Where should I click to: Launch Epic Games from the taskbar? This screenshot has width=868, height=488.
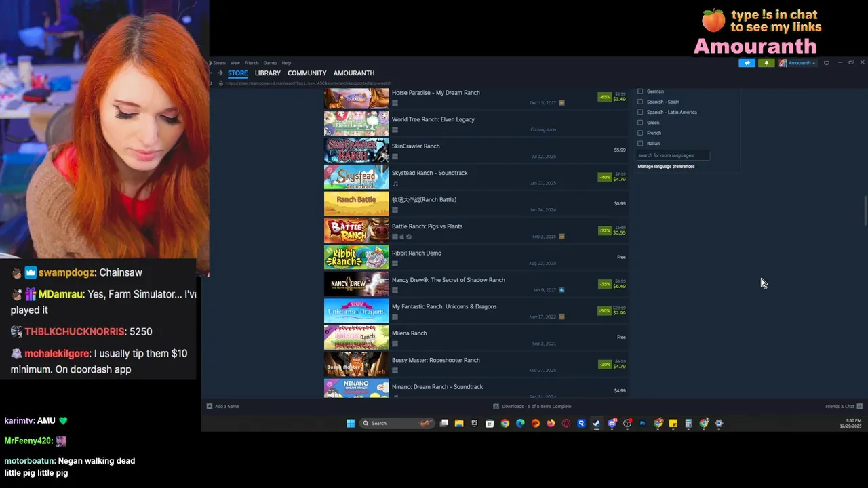(x=474, y=423)
